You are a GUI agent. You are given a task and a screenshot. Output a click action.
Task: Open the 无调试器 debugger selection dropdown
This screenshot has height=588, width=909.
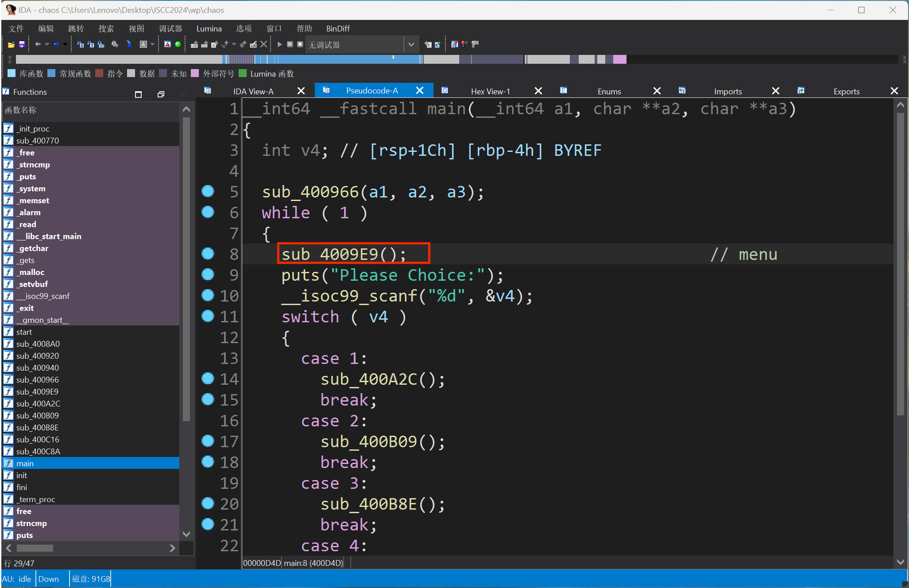[411, 45]
